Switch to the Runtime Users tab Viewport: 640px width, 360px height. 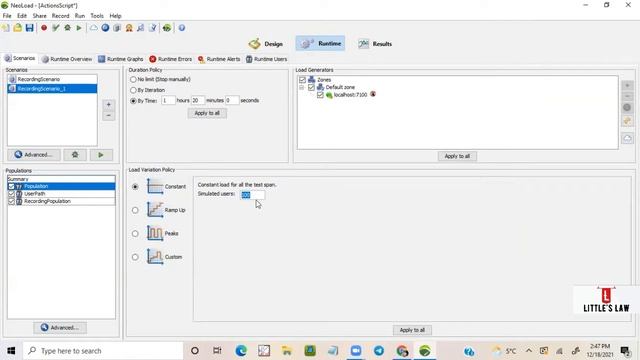point(267,59)
